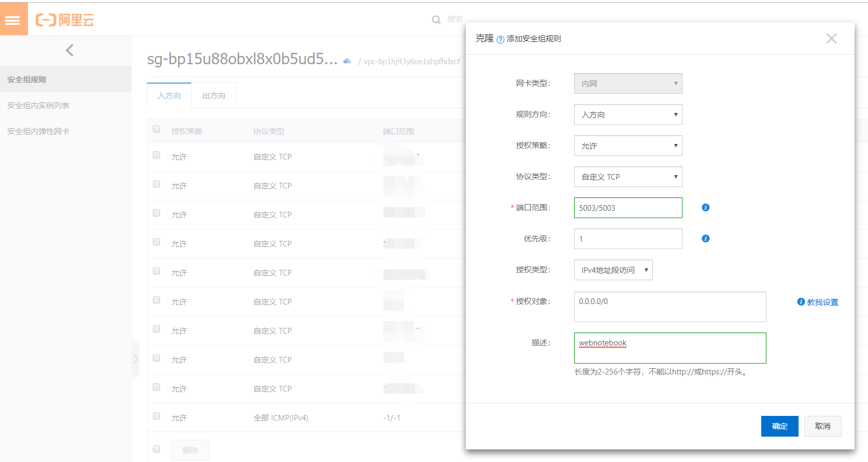The height and width of the screenshot is (462, 868).
Task: Click the 添加安全组规则 dialog title text
Action: [x=534, y=39]
